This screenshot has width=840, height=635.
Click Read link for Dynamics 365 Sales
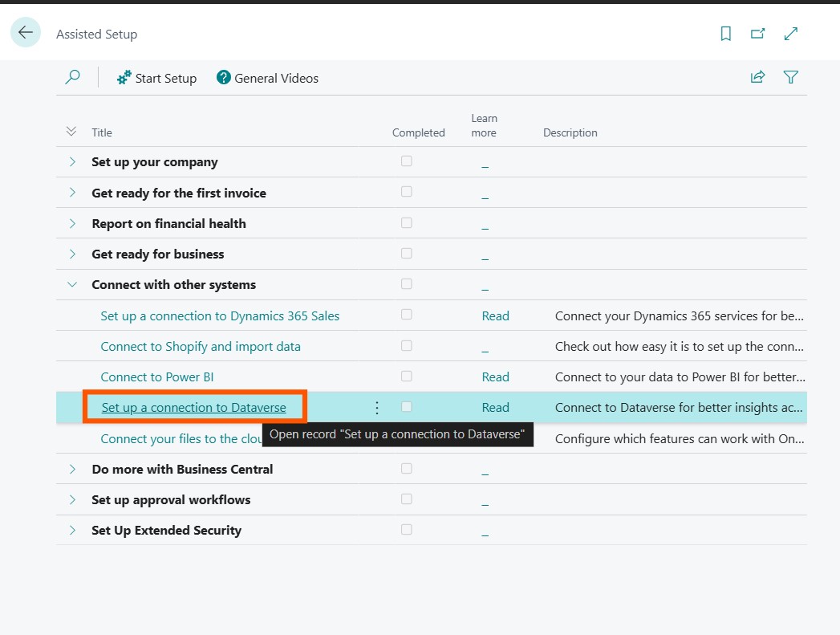(x=495, y=316)
